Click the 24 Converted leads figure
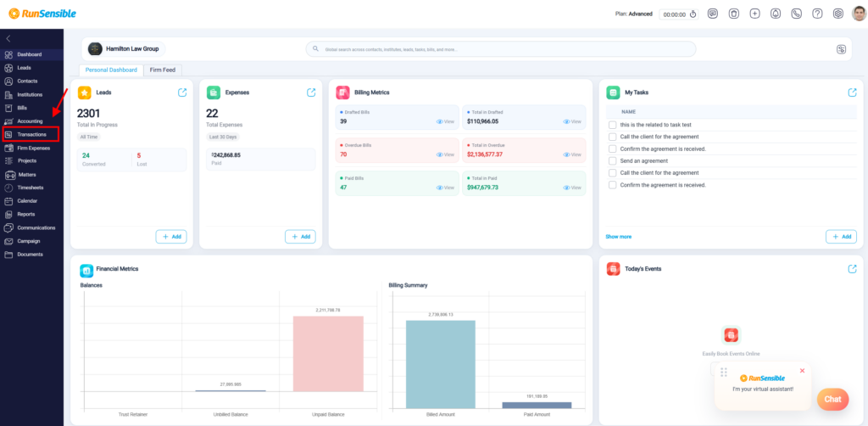Screen dimensions: 868x426 tap(86, 155)
